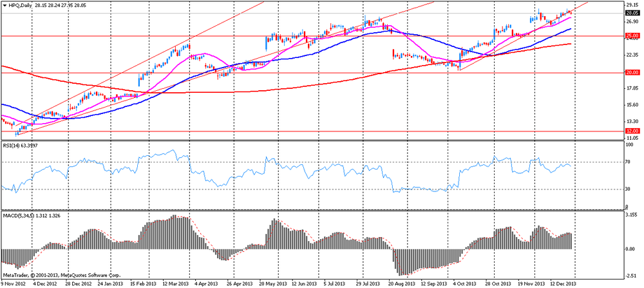Click the 28 Dec 2012 date label
Screen dimensions: 644x288
tap(80, 283)
